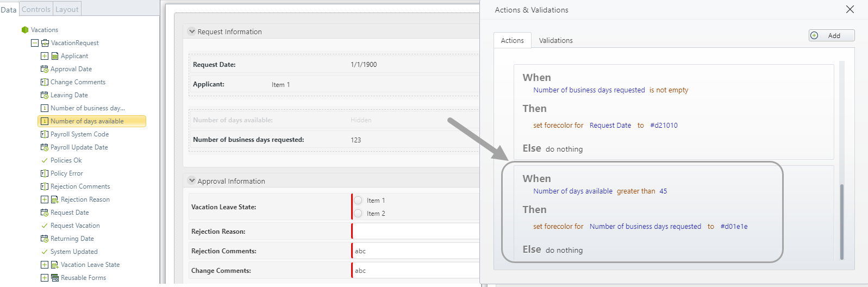868x287 pixels.
Task: Collapse the Approval Information section
Action: [192, 180]
